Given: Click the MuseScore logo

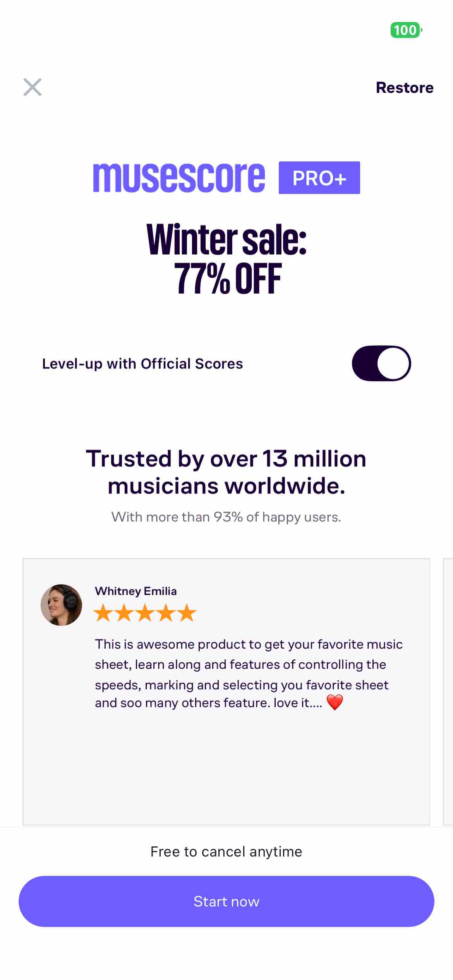Looking at the screenshot, I should 178,177.
